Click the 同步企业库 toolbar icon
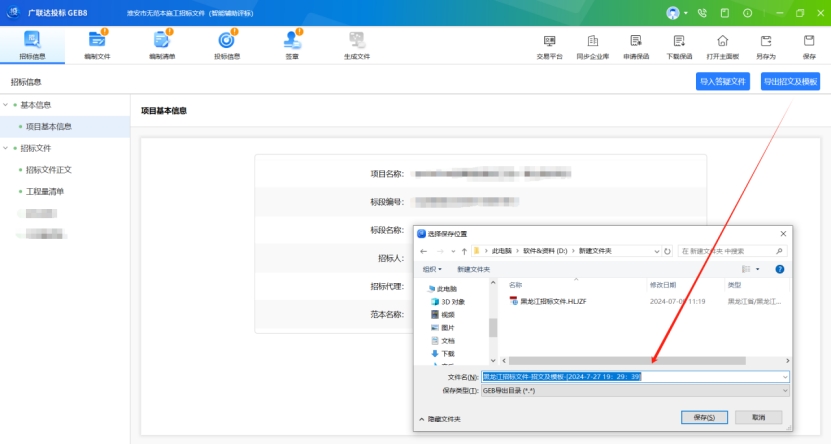 [593, 42]
